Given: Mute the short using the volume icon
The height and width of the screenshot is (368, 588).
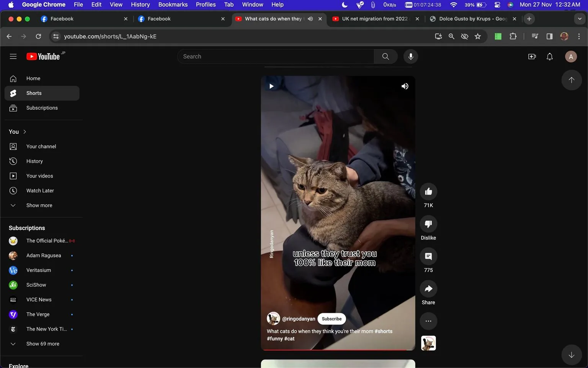Looking at the screenshot, I should point(405,86).
